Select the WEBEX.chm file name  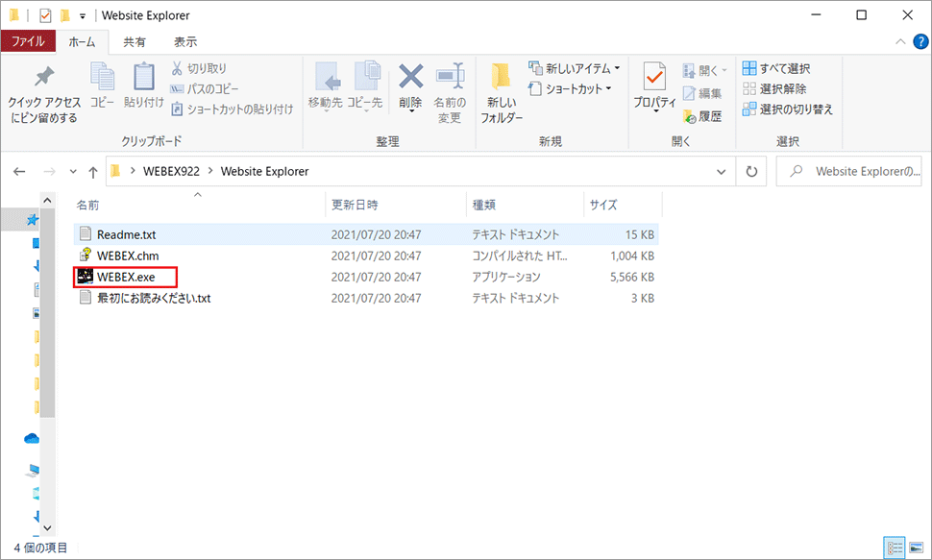(128, 256)
